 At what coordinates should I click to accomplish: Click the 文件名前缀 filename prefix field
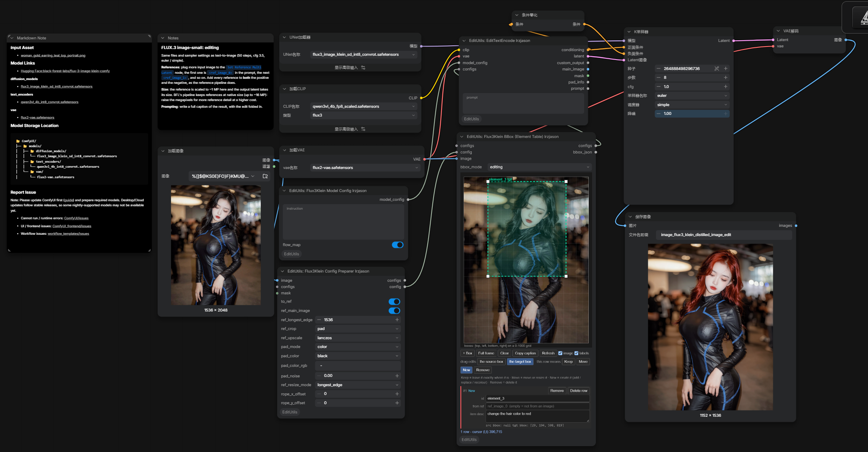[724, 235]
